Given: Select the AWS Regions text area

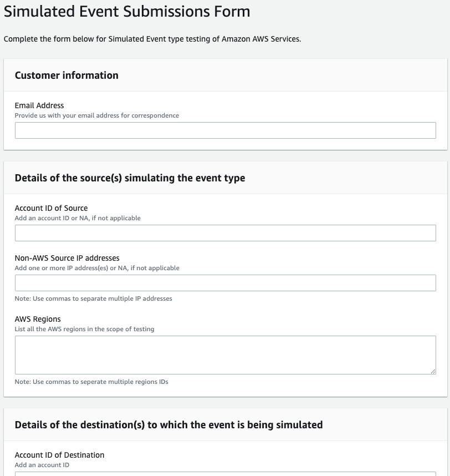Looking at the screenshot, I should [225, 355].
